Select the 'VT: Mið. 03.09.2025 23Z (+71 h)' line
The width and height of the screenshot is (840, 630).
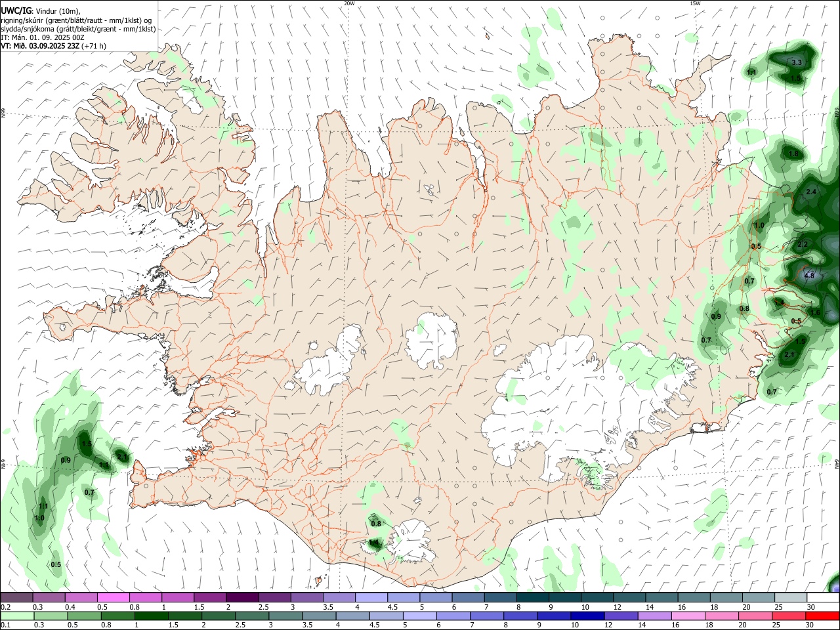pyautogui.click(x=54, y=46)
